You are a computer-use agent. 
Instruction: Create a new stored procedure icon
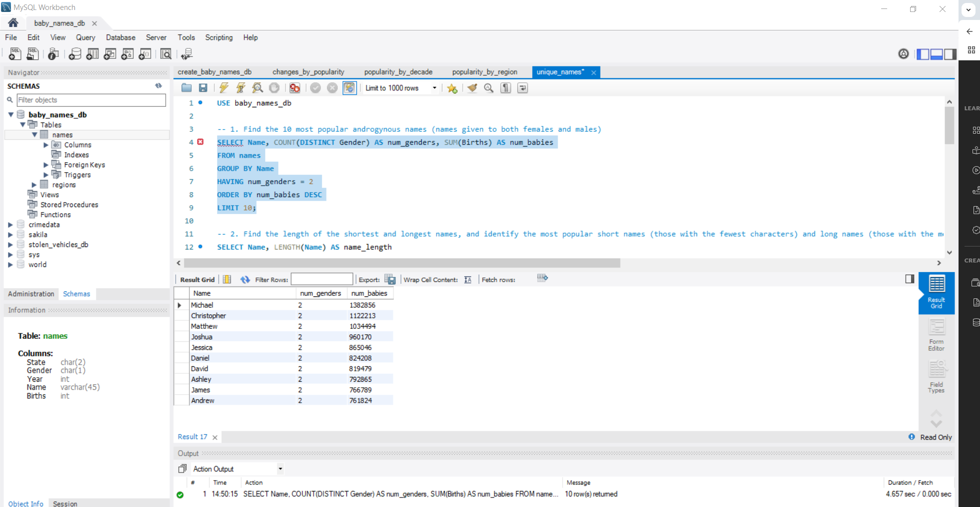point(127,54)
